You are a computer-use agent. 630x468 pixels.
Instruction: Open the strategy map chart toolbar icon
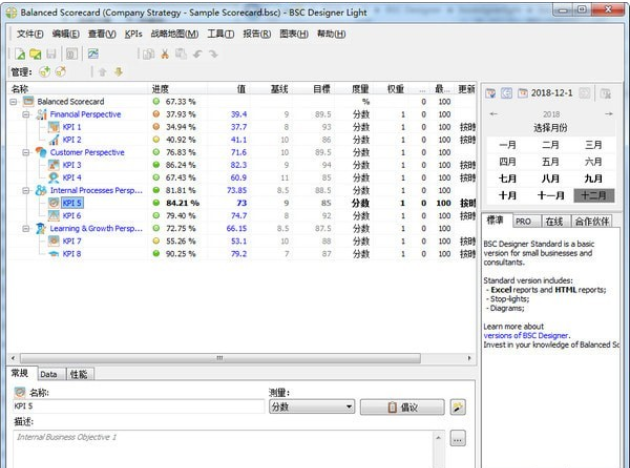point(93,54)
